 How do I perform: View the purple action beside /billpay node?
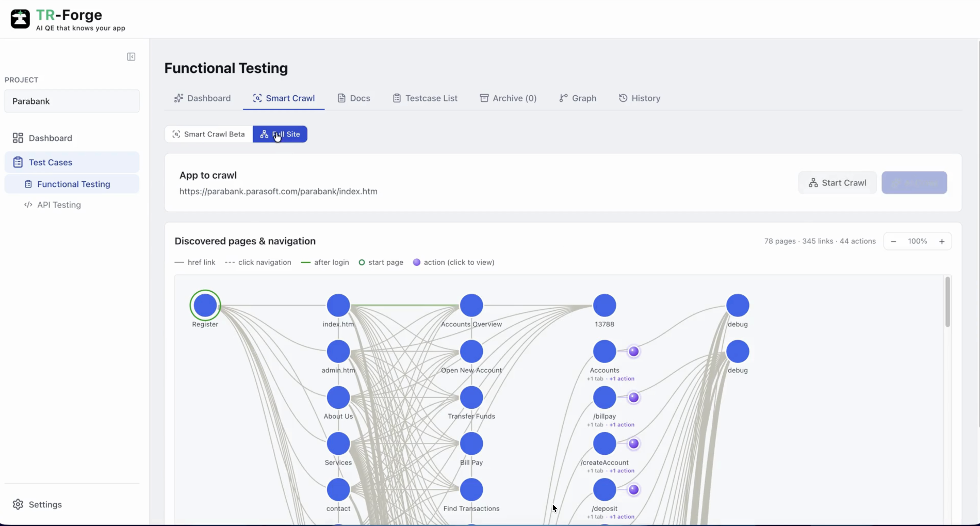pyautogui.click(x=633, y=397)
